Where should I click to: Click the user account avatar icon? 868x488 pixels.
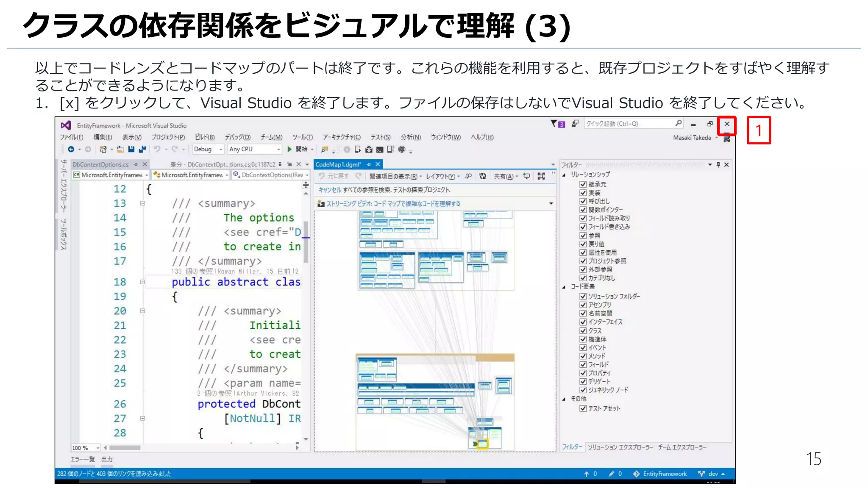coord(727,138)
